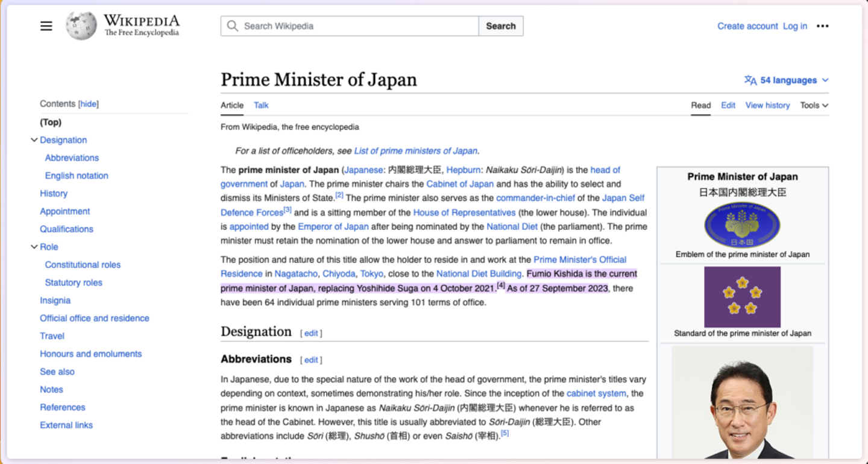This screenshot has width=868, height=464.
Task: Edit the Abbreviations section
Action: (x=311, y=360)
